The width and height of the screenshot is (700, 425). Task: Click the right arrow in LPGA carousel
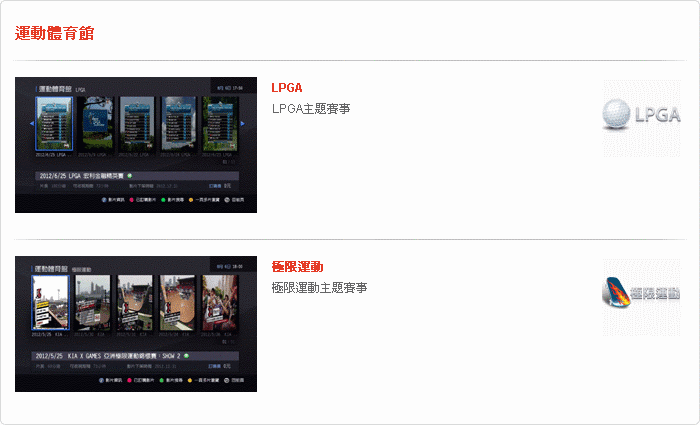point(242,124)
